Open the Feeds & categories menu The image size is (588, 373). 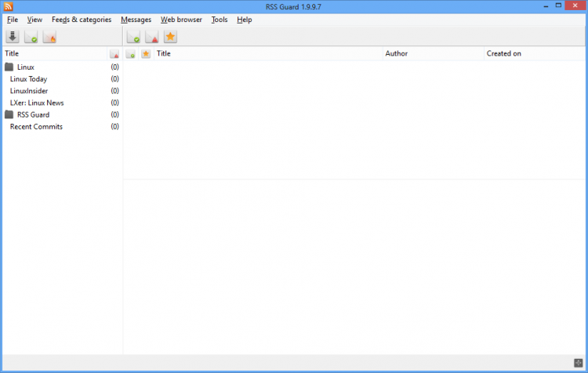[82, 20]
